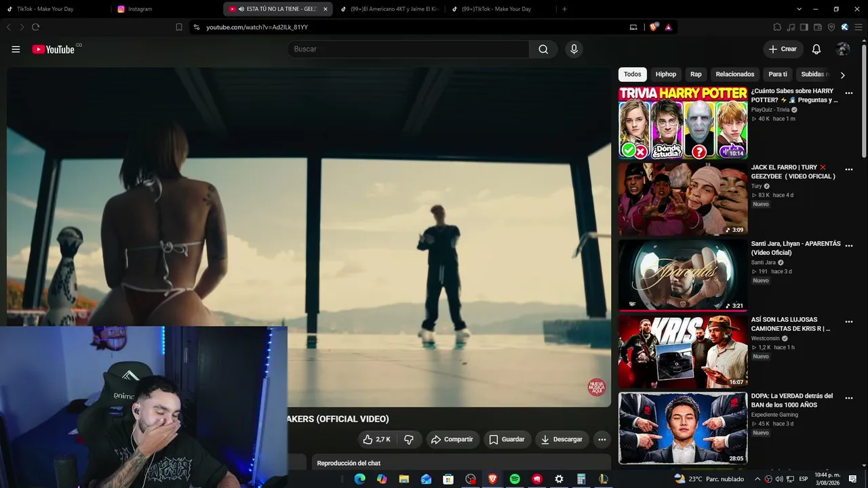Select the Todos filter chip
868x488 pixels.
633,75
